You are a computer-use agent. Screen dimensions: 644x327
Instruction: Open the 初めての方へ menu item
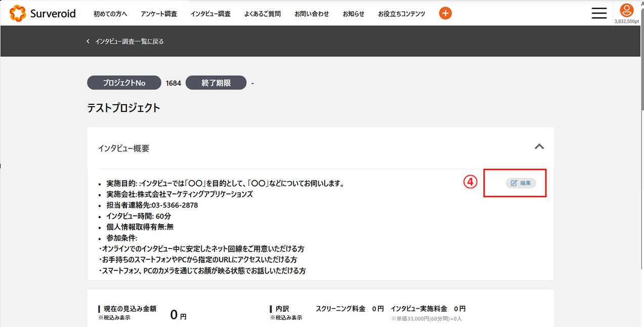coord(110,14)
